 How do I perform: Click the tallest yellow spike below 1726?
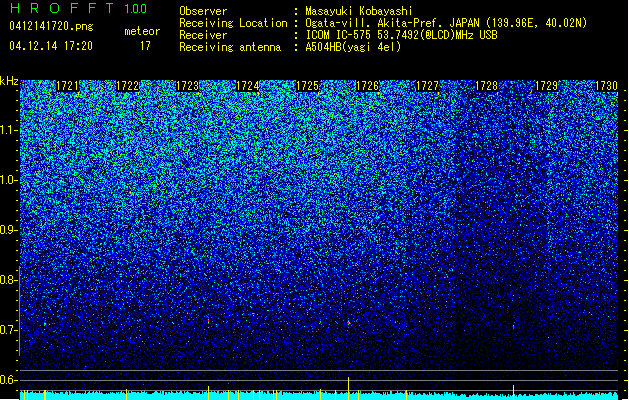point(348,388)
